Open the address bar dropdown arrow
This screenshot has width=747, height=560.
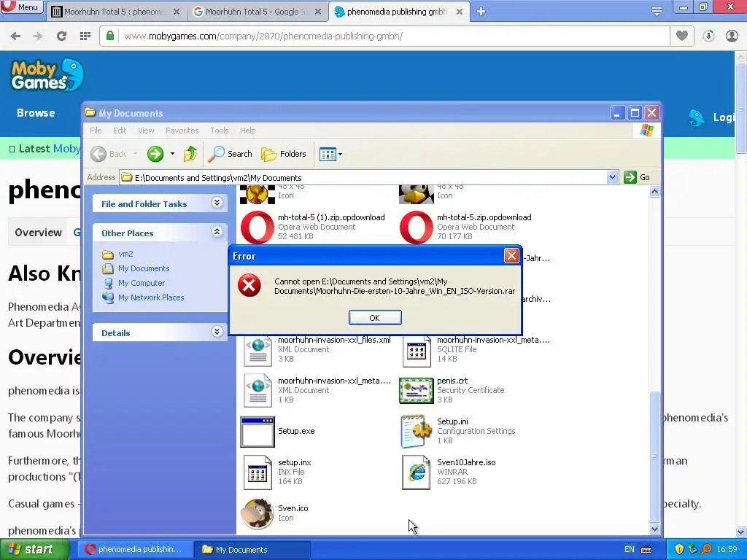[613, 178]
